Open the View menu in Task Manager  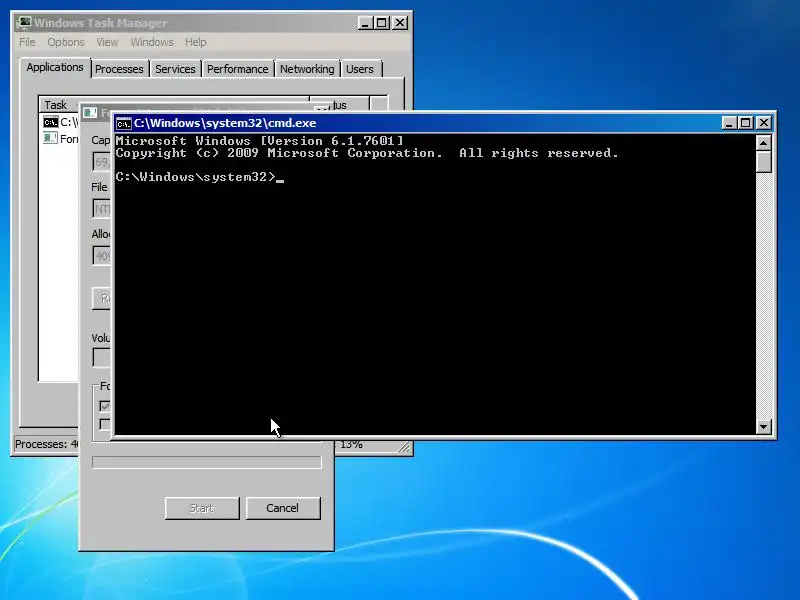[107, 42]
